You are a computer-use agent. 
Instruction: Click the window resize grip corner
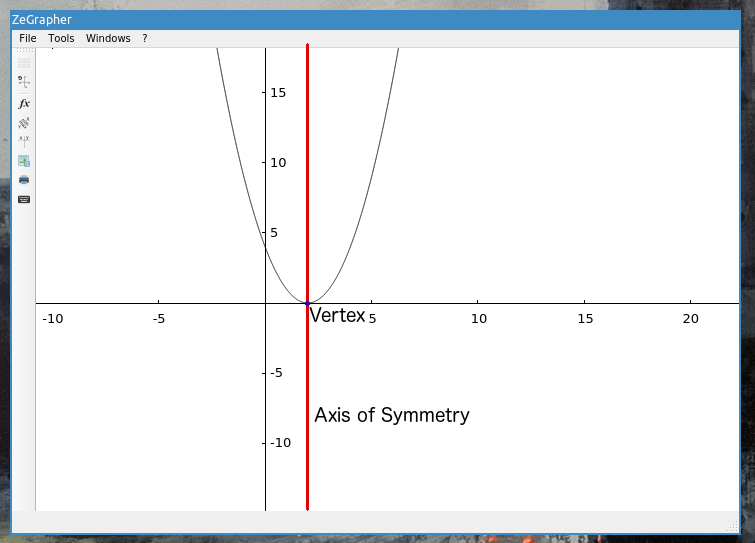tap(732, 527)
